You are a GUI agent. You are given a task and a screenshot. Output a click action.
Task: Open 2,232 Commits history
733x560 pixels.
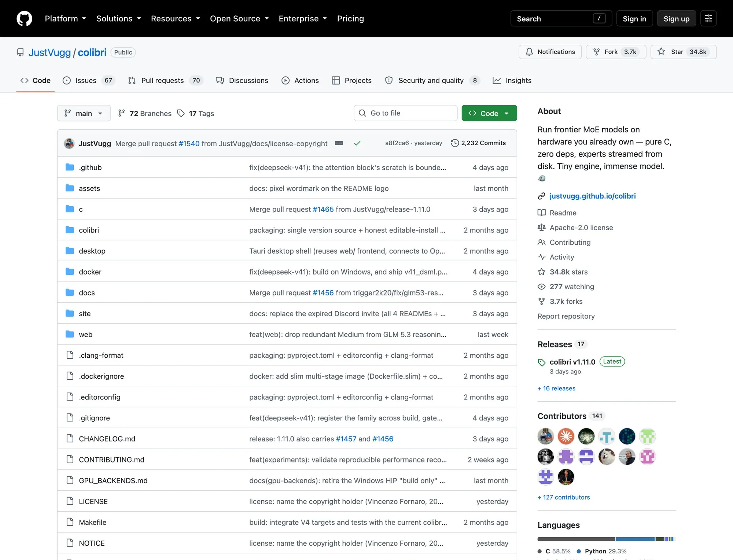478,143
